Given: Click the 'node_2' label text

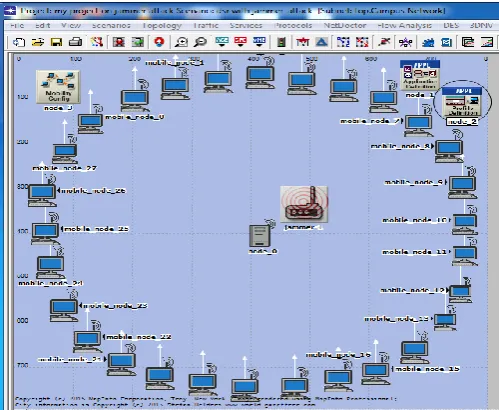Looking at the screenshot, I should coord(462,122).
